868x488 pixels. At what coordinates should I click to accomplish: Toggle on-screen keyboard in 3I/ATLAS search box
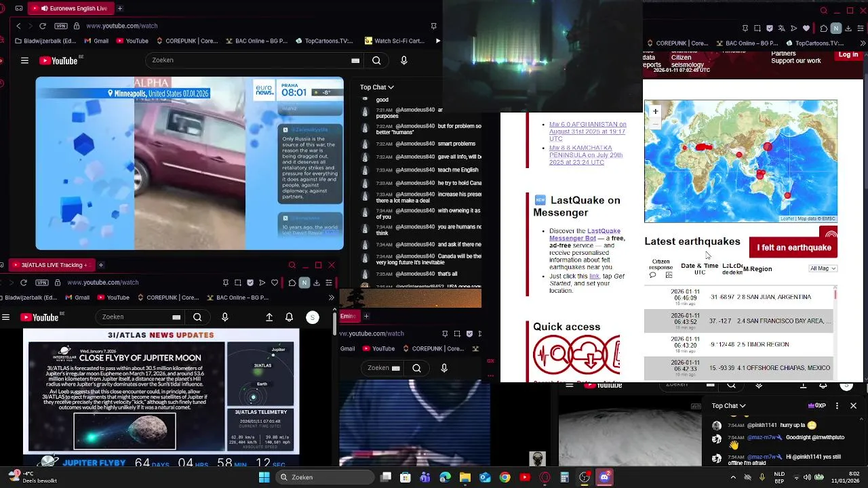point(176,317)
